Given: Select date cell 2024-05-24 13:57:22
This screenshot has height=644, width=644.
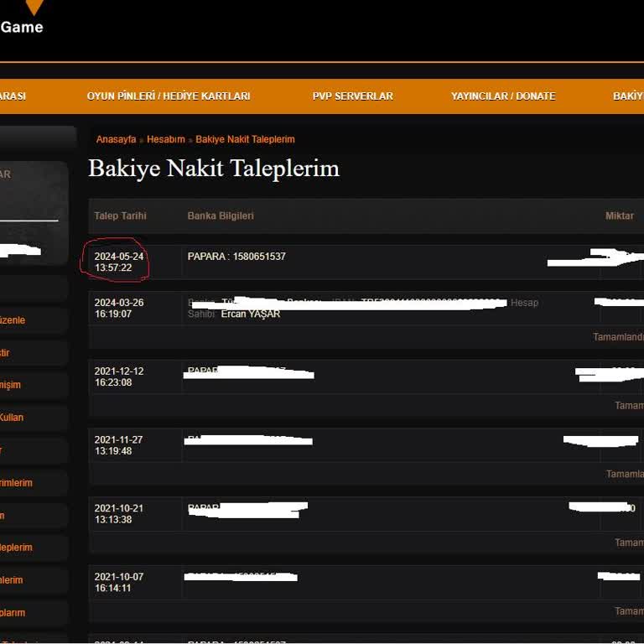Looking at the screenshot, I should click(x=119, y=262).
